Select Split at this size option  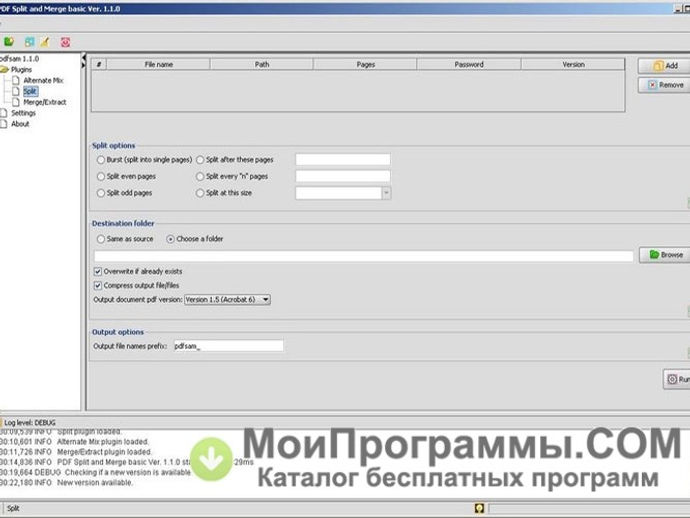[200, 193]
